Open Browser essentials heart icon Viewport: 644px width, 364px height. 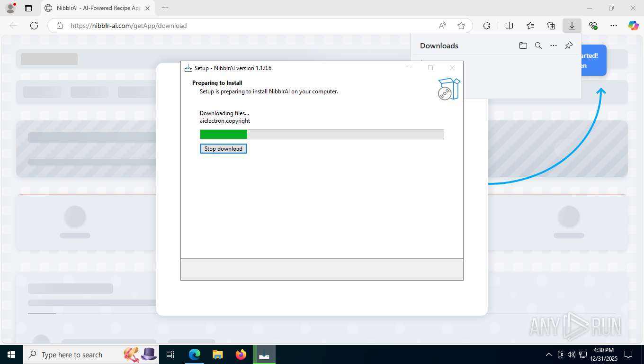(593, 26)
